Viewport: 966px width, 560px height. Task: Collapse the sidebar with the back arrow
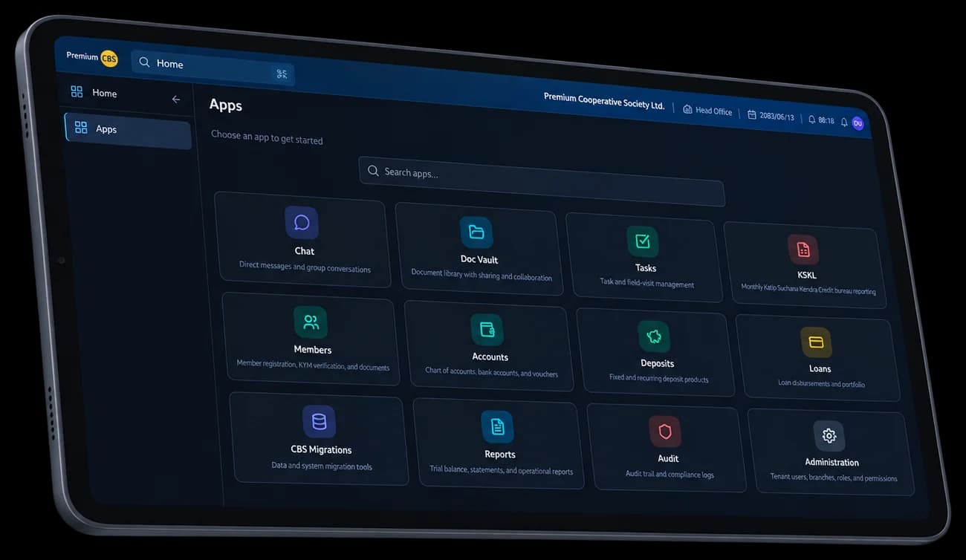176,99
